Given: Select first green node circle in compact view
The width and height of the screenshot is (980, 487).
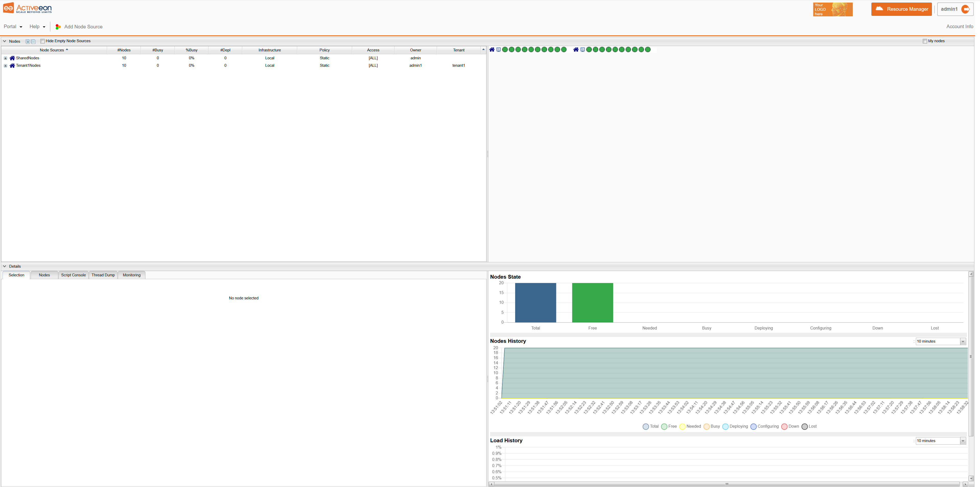Looking at the screenshot, I should pos(505,49).
